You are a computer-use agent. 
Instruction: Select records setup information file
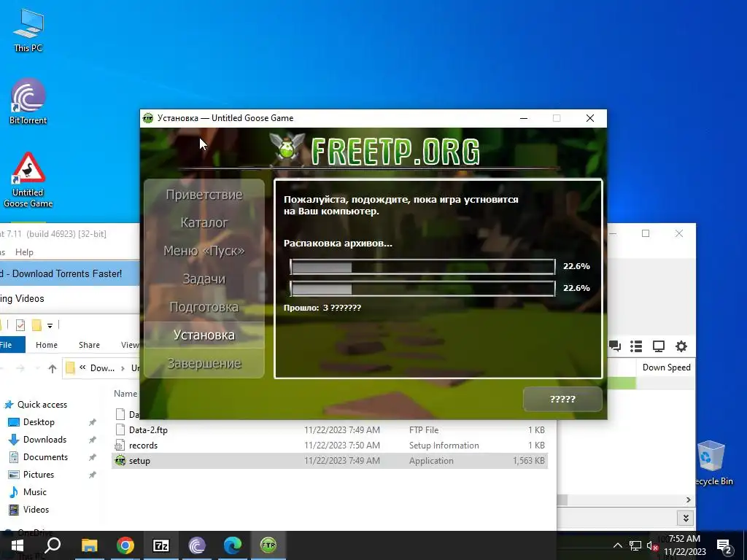click(x=330, y=446)
